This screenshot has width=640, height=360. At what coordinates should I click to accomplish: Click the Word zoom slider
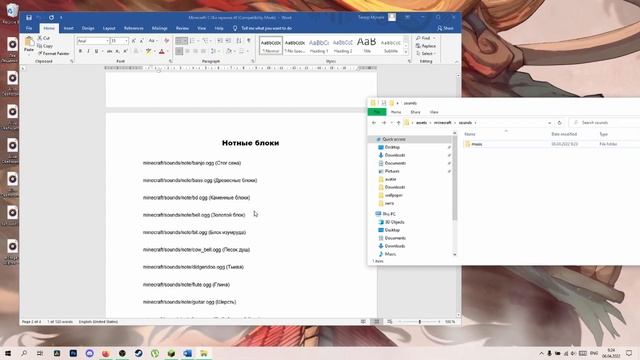click(x=419, y=322)
